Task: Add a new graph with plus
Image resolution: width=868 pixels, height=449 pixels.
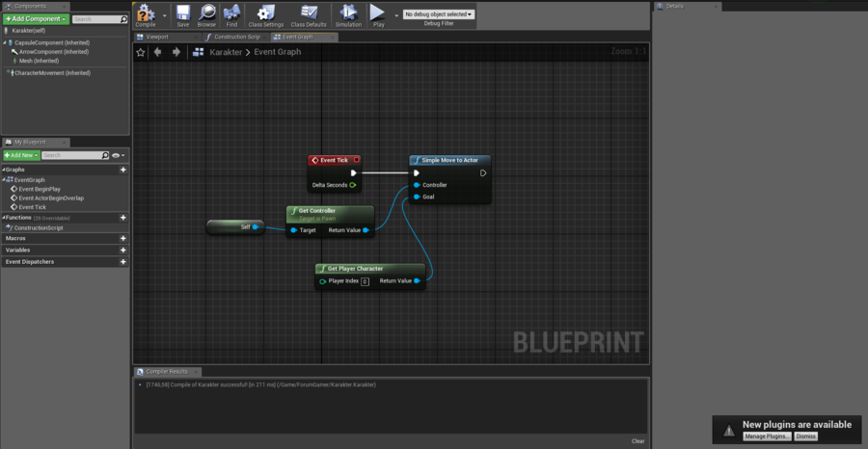Action: click(122, 170)
